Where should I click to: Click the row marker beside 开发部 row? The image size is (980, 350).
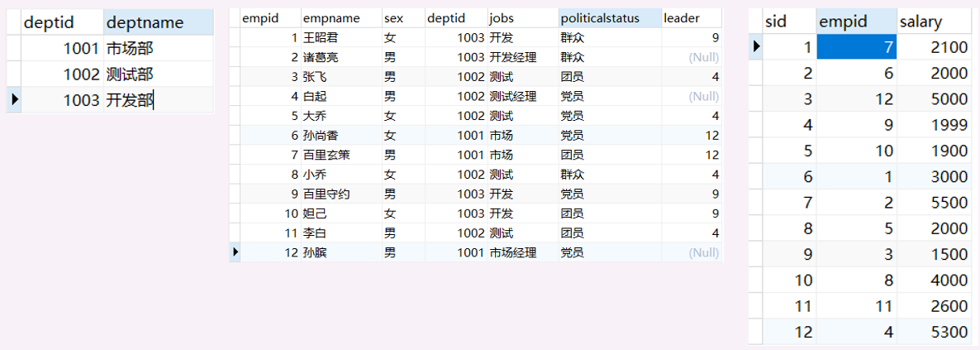tap(14, 100)
